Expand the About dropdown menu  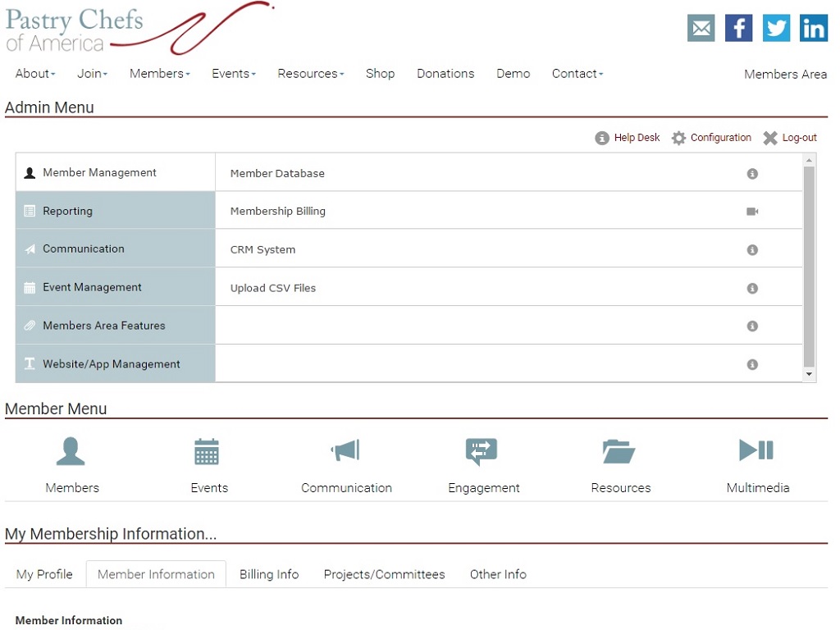pos(35,74)
